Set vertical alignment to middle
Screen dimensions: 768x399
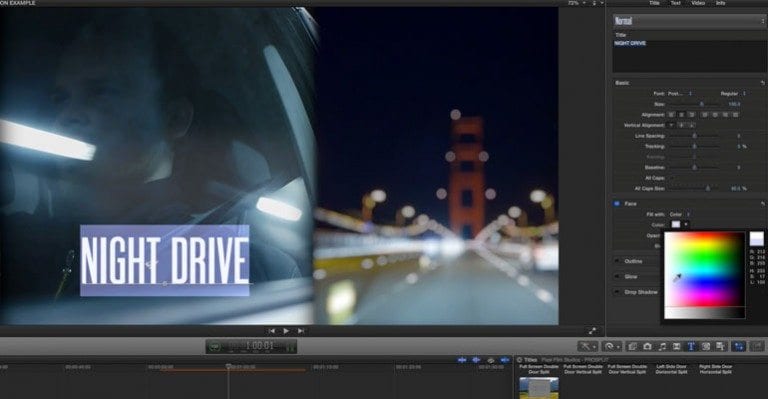(681, 125)
